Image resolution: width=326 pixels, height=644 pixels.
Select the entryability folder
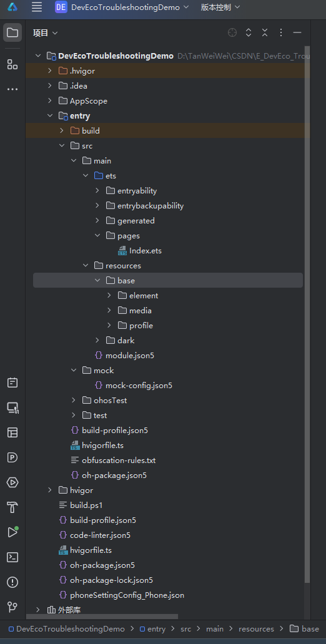[x=132, y=191]
